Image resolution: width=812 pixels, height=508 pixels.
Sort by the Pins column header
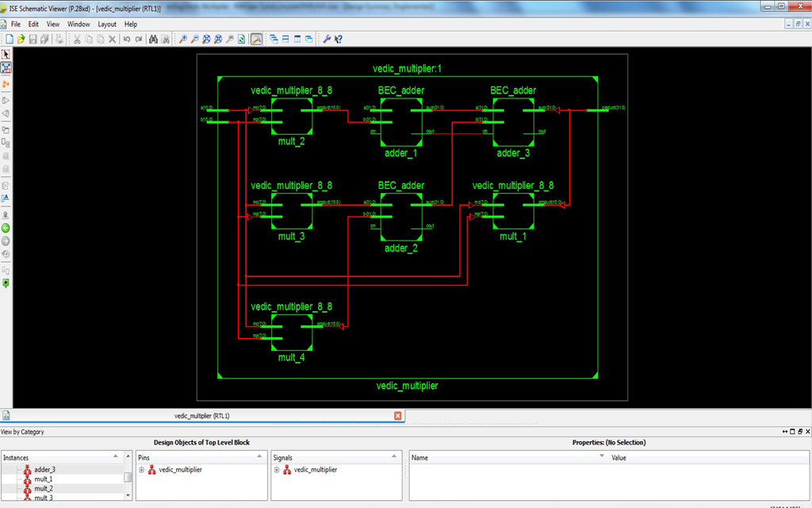[x=201, y=457]
